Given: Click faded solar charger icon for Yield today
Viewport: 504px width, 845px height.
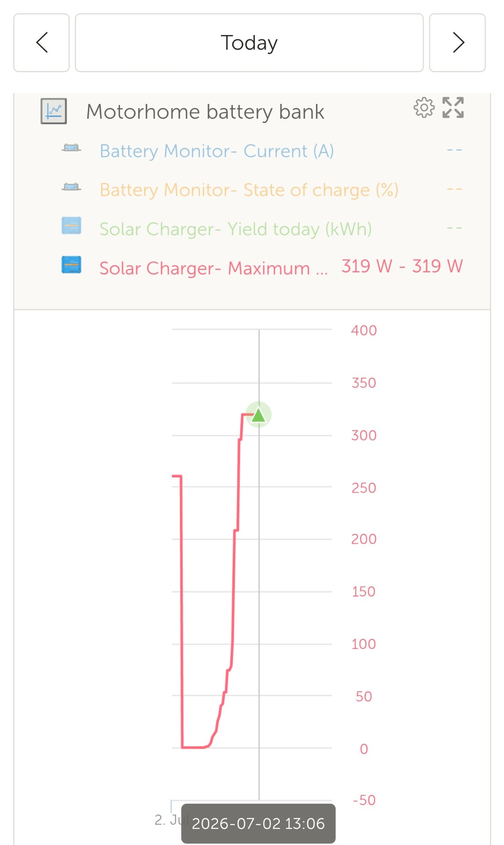Looking at the screenshot, I should pos(71,226).
